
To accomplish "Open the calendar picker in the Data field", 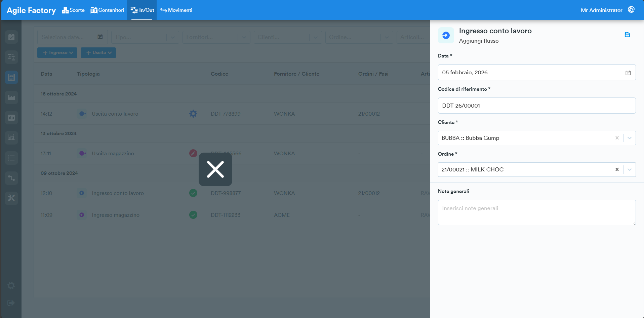I will pos(628,73).
